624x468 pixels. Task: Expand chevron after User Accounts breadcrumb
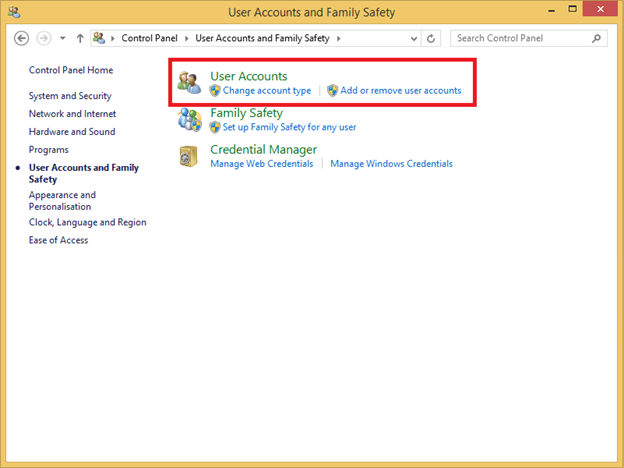tap(339, 39)
